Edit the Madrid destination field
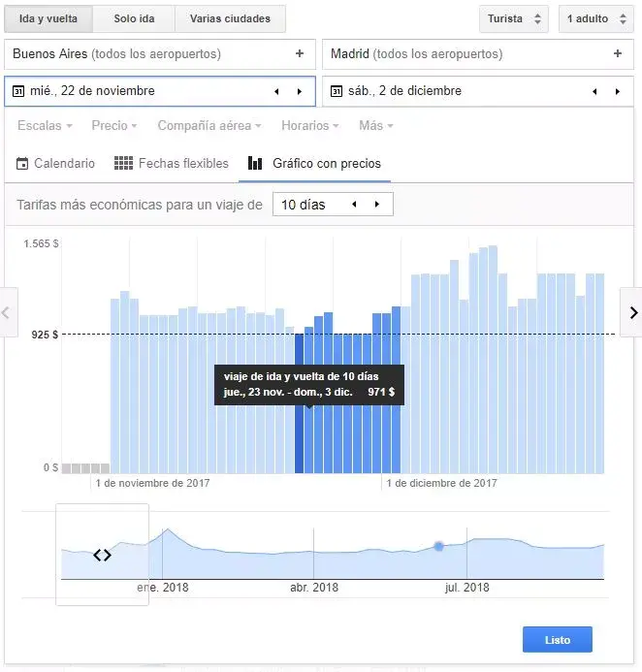Image resolution: width=642 pixels, height=672 pixels. coord(478,54)
